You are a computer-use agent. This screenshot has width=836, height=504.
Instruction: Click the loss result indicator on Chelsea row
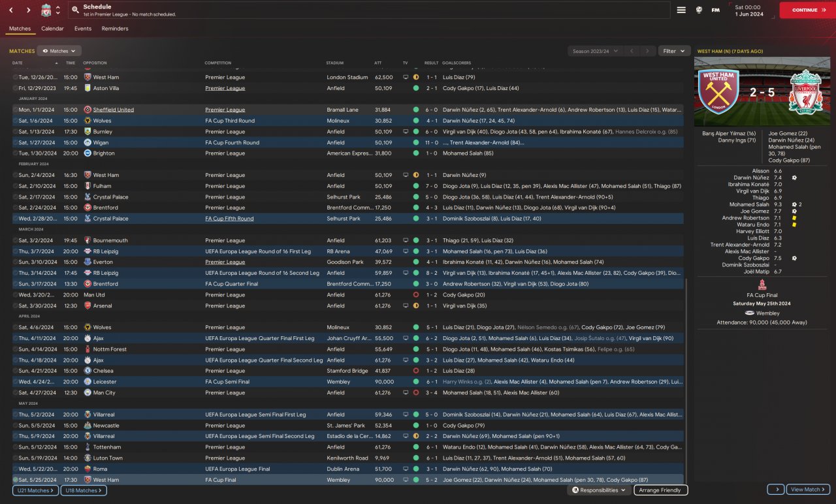416,371
